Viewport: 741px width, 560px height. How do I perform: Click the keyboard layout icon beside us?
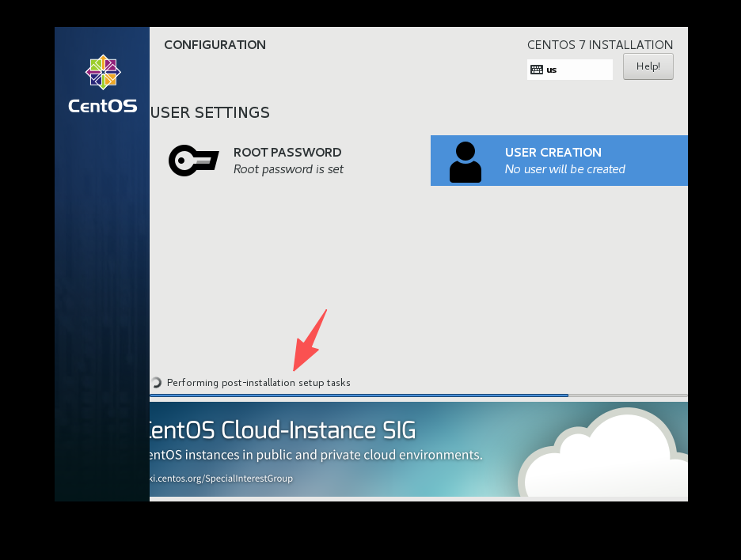(x=537, y=70)
